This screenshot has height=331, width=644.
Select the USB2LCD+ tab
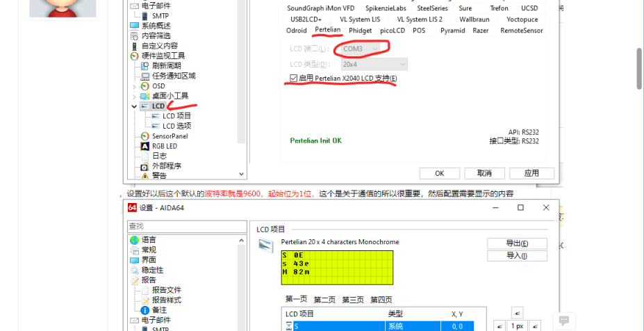click(306, 19)
